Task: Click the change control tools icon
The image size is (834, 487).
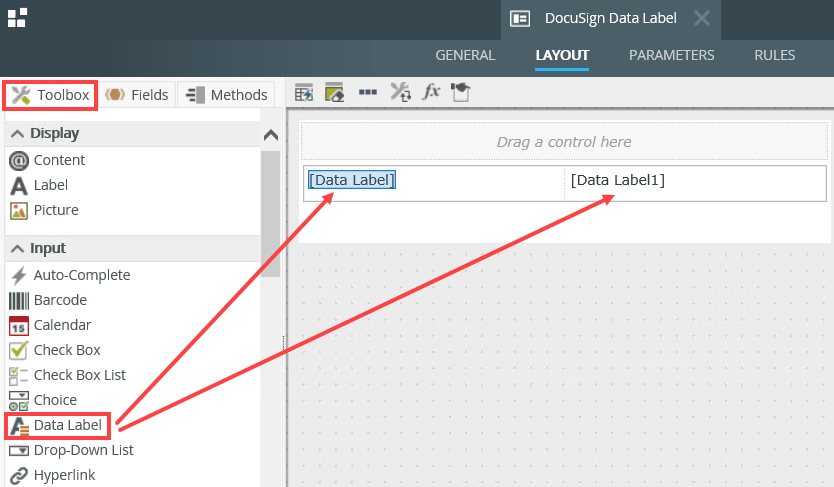Action: coord(401,93)
